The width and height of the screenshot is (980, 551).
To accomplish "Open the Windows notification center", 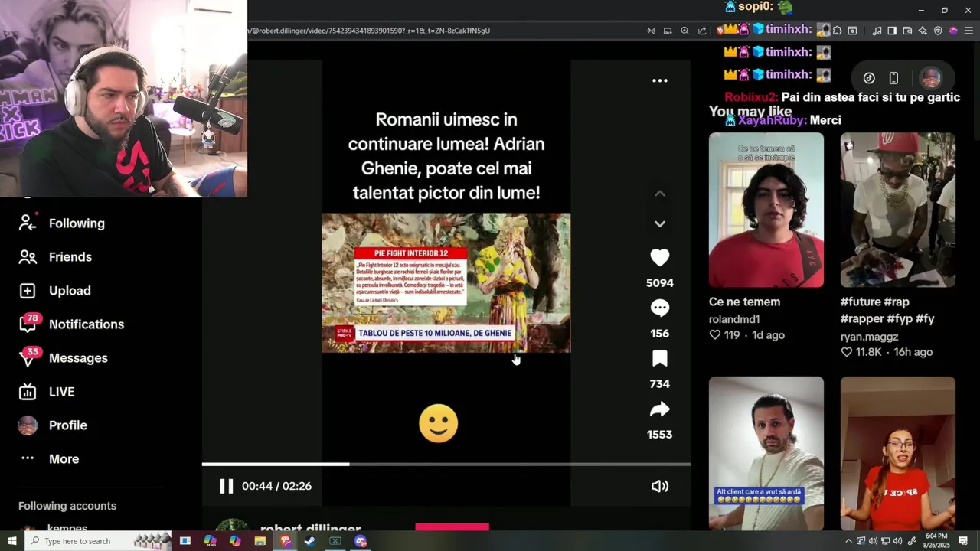I will pyautogui.click(x=964, y=541).
